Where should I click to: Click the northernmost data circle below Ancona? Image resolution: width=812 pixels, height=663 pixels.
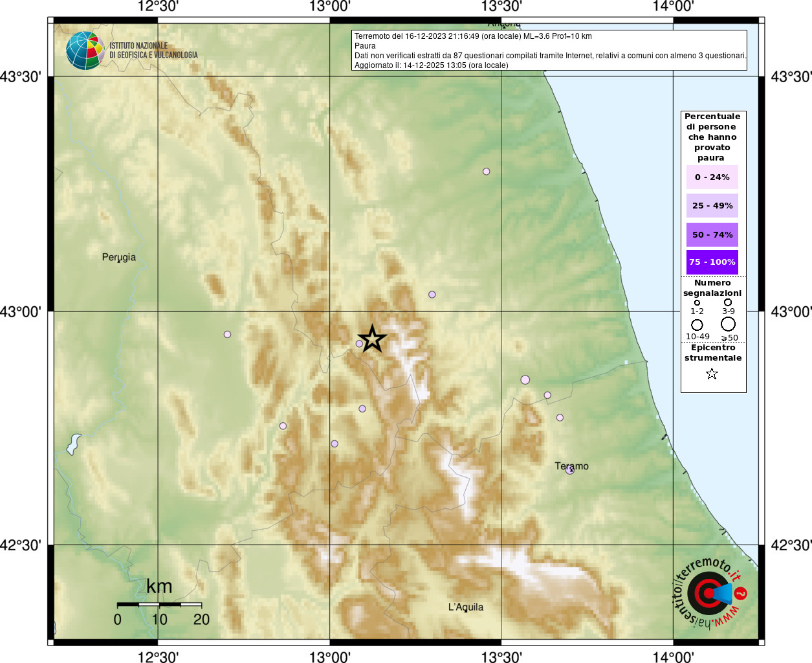486,172
